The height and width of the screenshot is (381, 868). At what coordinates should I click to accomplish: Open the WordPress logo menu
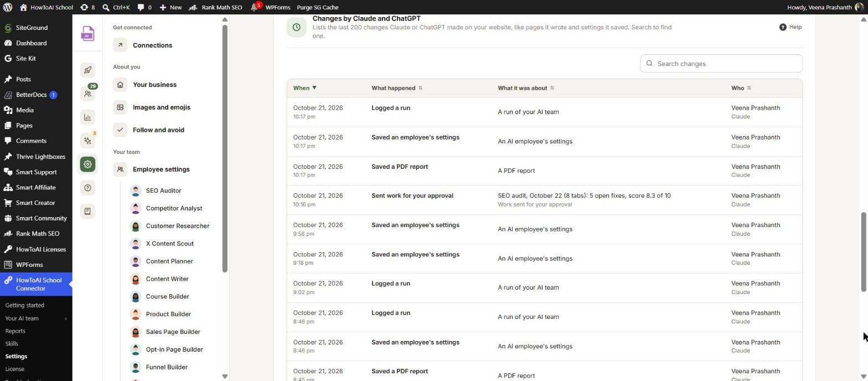point(8,7)
